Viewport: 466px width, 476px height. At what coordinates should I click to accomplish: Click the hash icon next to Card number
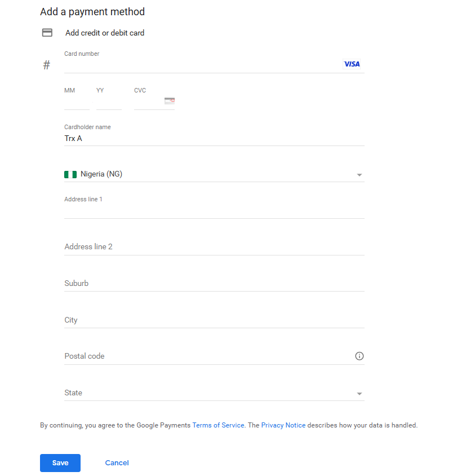pos(46,65)
